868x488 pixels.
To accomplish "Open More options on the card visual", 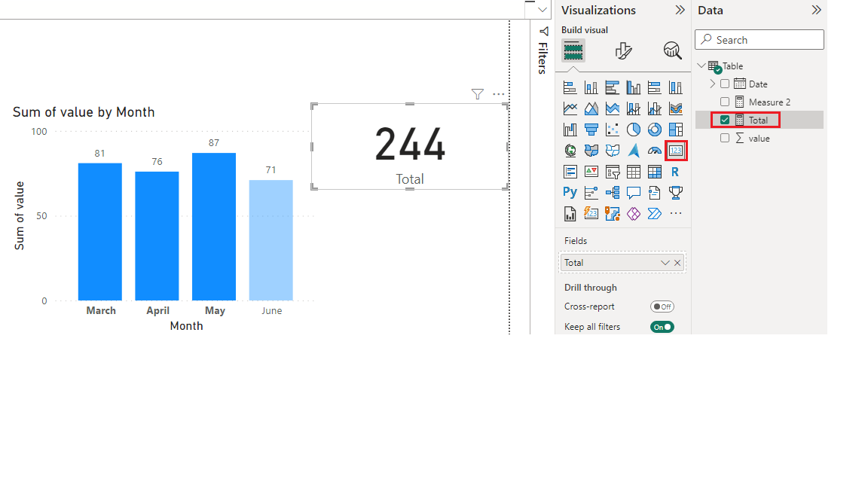I will click(x=499, y=94).
